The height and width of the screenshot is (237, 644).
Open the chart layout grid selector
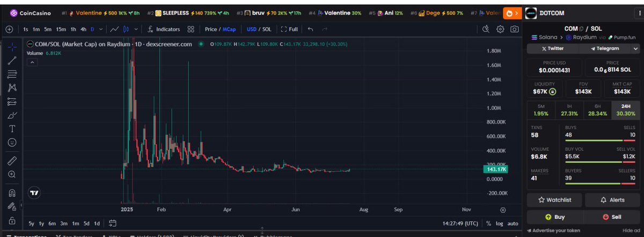191,29
